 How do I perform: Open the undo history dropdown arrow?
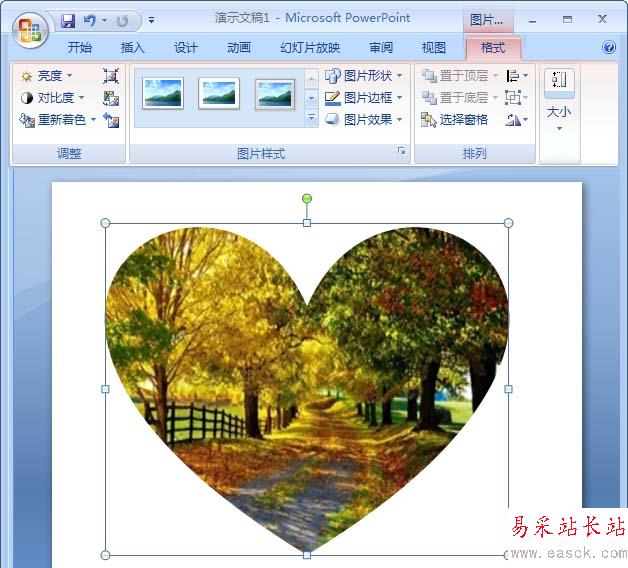[x=105, y=20]
